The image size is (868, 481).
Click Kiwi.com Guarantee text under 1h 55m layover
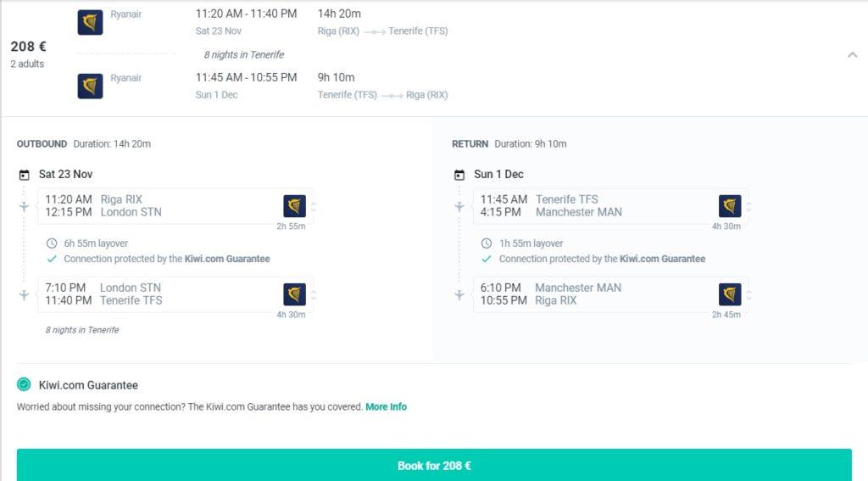click(x=662, y=259)
